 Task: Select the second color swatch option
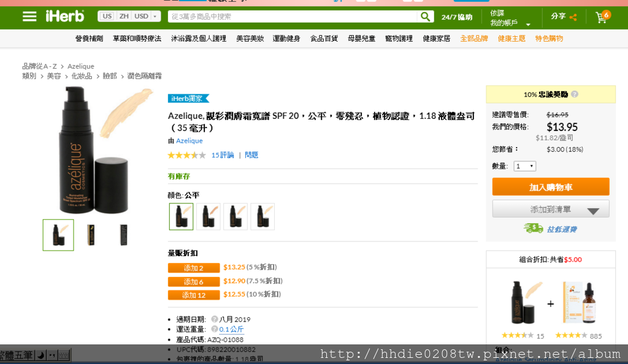(x=209, y=216)
